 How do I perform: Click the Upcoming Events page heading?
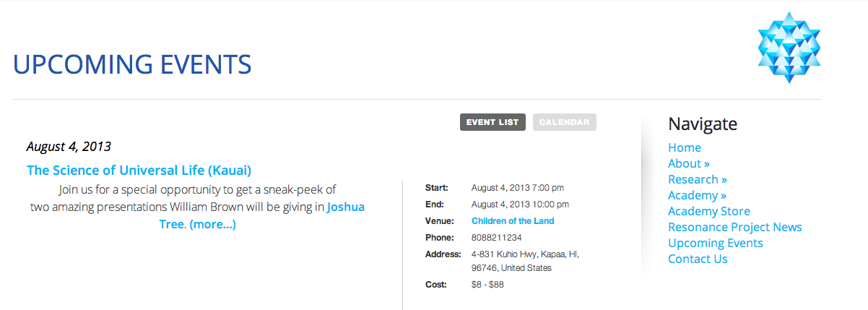132,65
